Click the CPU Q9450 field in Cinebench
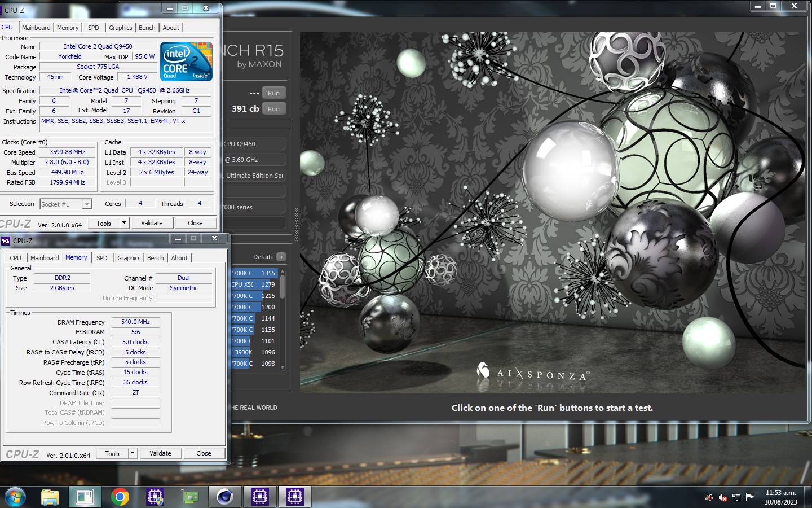812x508 pixels. (255, 144)
